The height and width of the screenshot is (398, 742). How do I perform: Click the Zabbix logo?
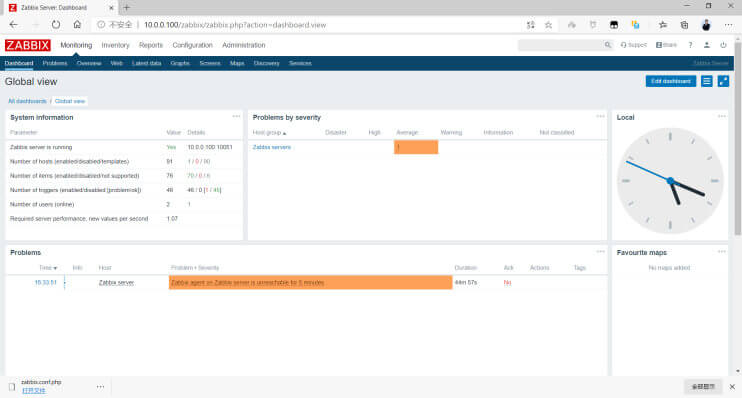tap(28, 45)
